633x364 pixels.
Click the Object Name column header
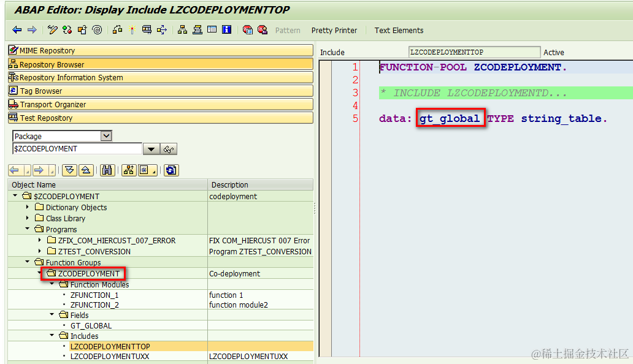107,184
